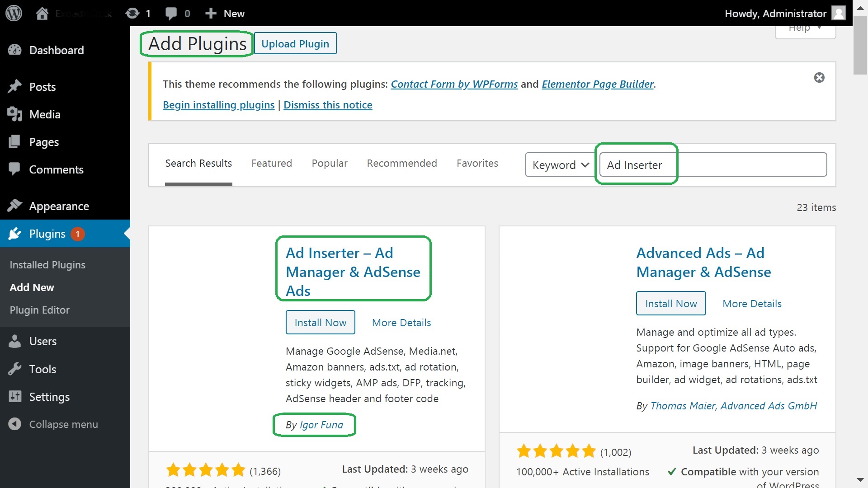Open Posts in the sidebar
868x488 pixels.
click(42, 87)
